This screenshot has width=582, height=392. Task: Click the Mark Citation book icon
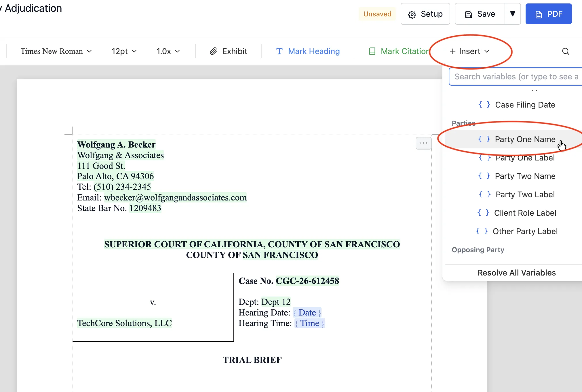click(x=372, y=51)
